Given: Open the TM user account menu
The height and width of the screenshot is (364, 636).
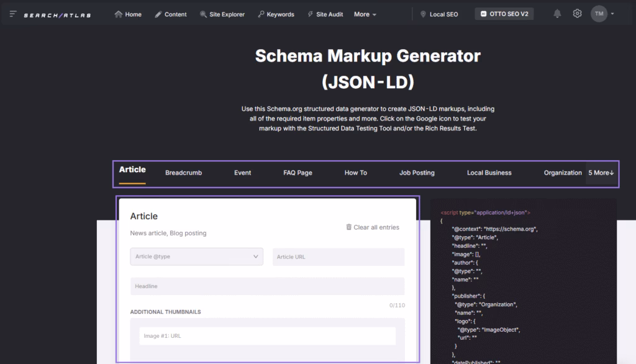Looking at the screenshot, I should tap(602, 14).
